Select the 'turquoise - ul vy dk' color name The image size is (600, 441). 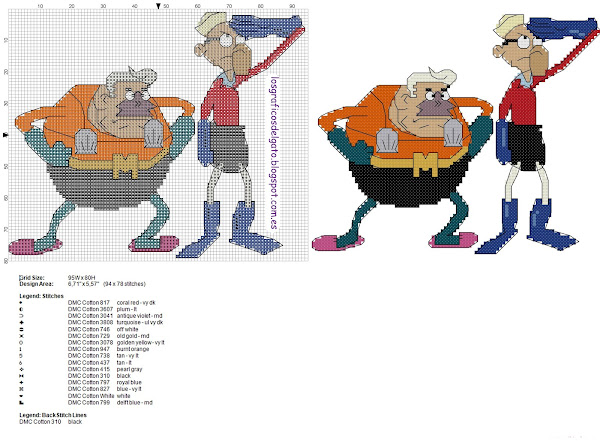(x=140, y=322)
